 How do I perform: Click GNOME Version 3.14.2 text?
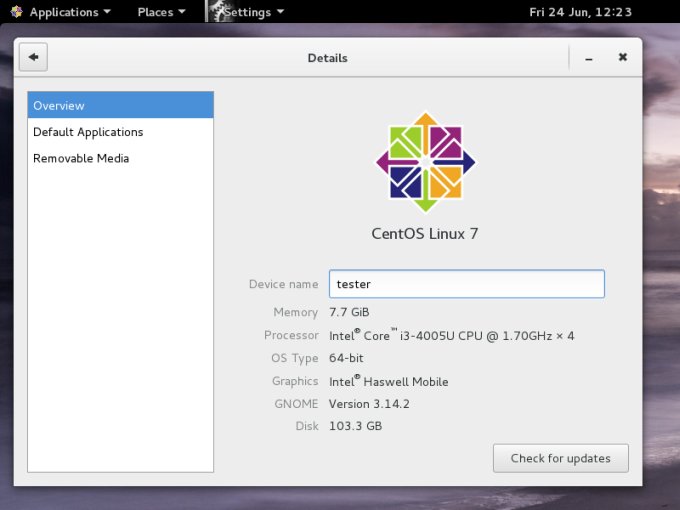point(369,404)
